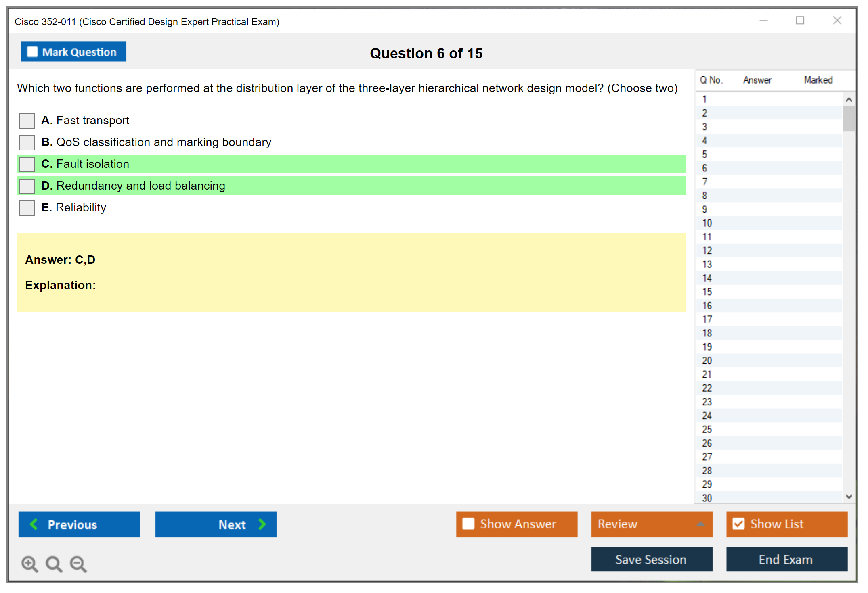Select option E Reliability checkbox
This screenshot has width=868, height=593.
point(27,208)
